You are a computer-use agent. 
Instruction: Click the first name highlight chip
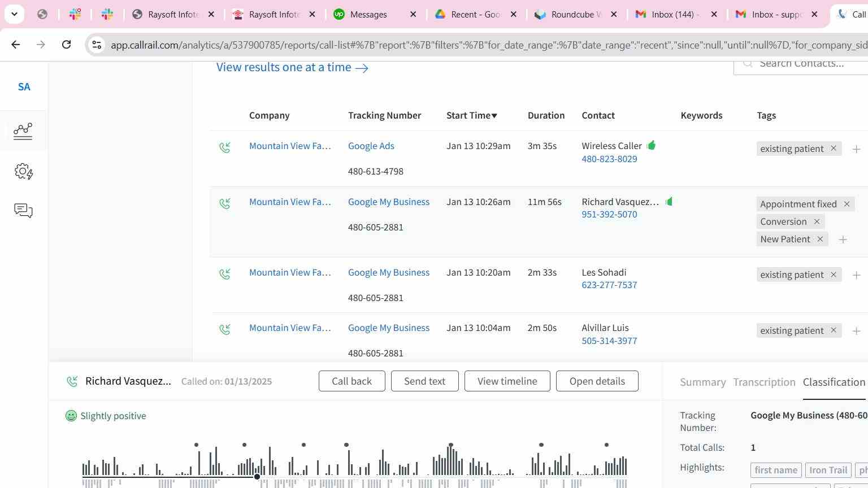click(776, 470)
